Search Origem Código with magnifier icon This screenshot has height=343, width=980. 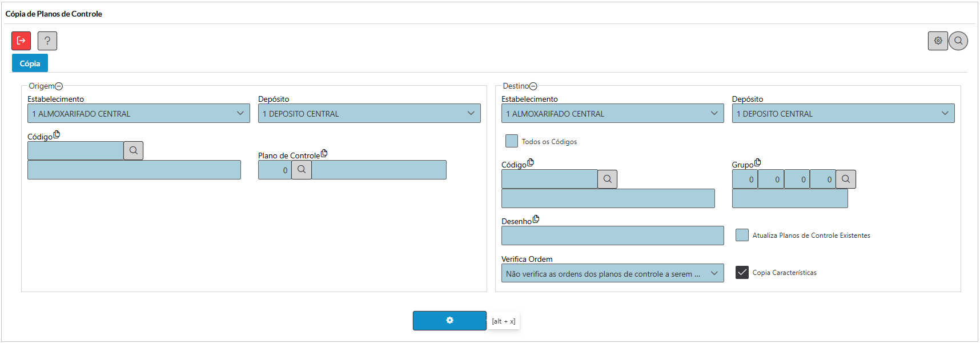point(133,151)
